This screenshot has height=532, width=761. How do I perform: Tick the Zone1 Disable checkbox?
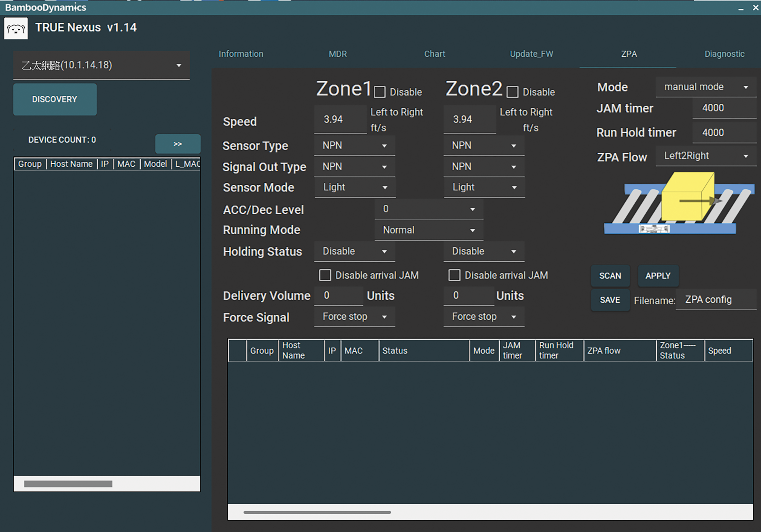[x=380, y=92]
